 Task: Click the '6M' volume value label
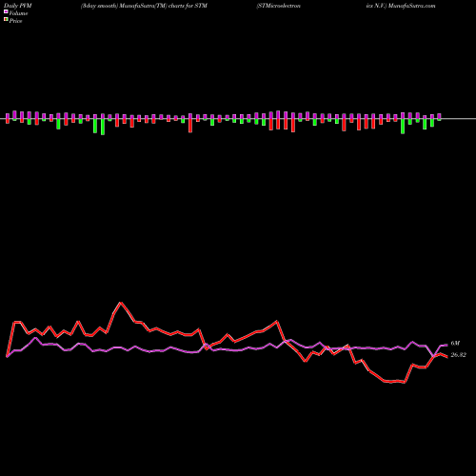coord(455,343)
